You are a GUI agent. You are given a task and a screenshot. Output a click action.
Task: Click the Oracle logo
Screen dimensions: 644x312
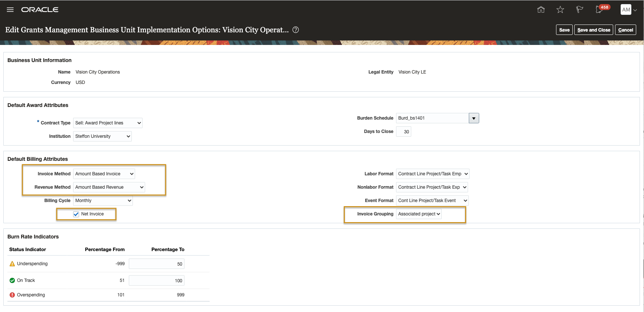tap(40, 10)
